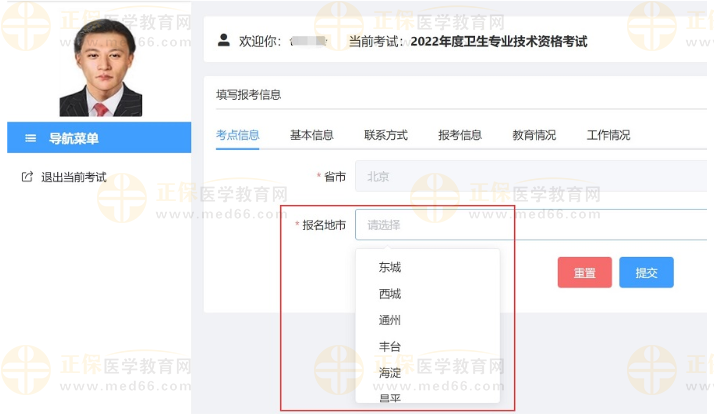Switch to the 考点信息 tab
Screen dimensions: 714x414
(237, 135)
